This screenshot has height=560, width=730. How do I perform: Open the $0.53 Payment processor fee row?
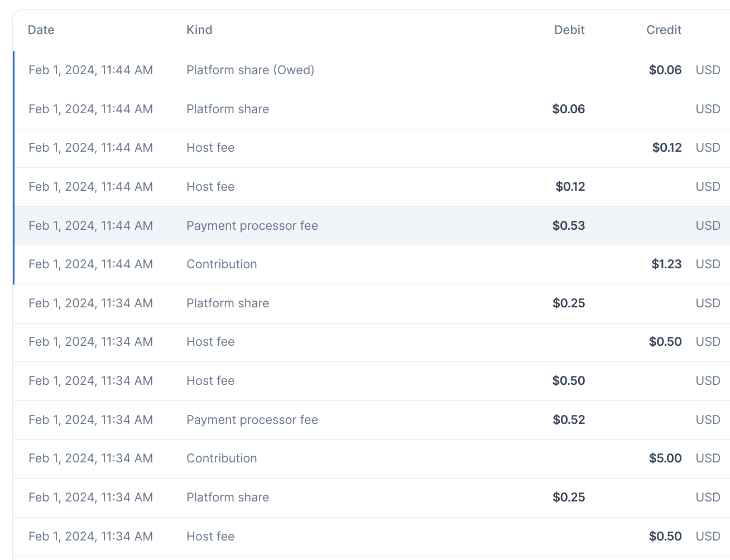(252, 226)
